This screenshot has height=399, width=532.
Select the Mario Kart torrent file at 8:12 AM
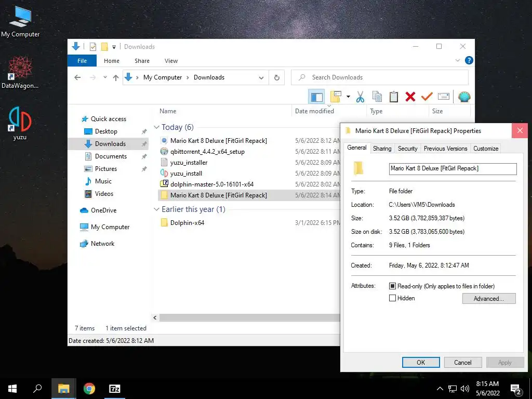tap(219, 140)
